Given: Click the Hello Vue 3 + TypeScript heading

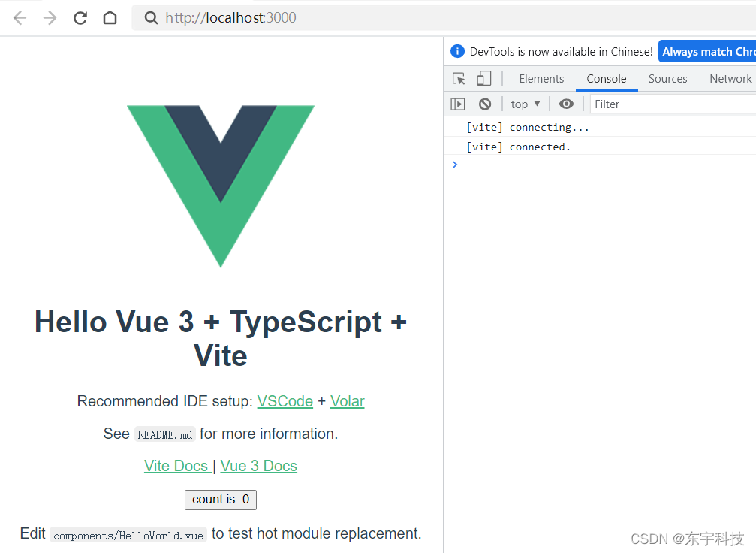Looking at the screenshot, I should tap(221, 338).
